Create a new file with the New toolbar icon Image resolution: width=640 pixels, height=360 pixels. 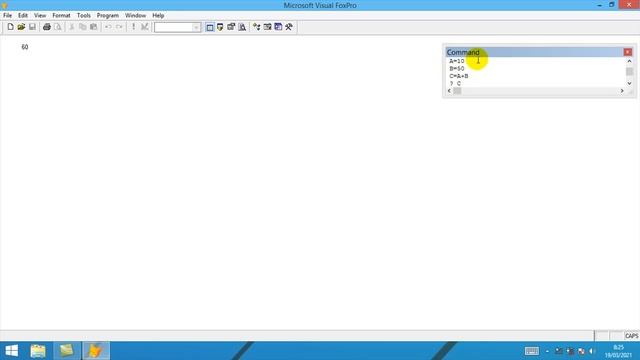click(10, 27)
